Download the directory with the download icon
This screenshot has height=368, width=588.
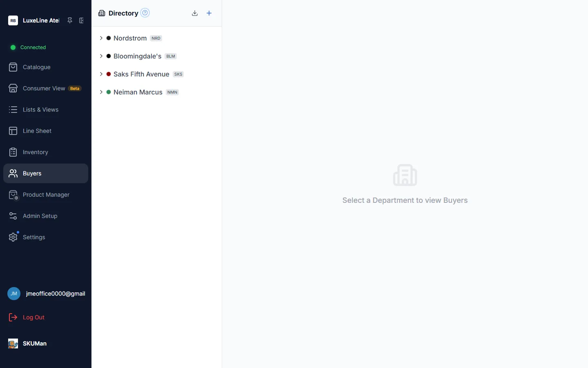point(195,13)
